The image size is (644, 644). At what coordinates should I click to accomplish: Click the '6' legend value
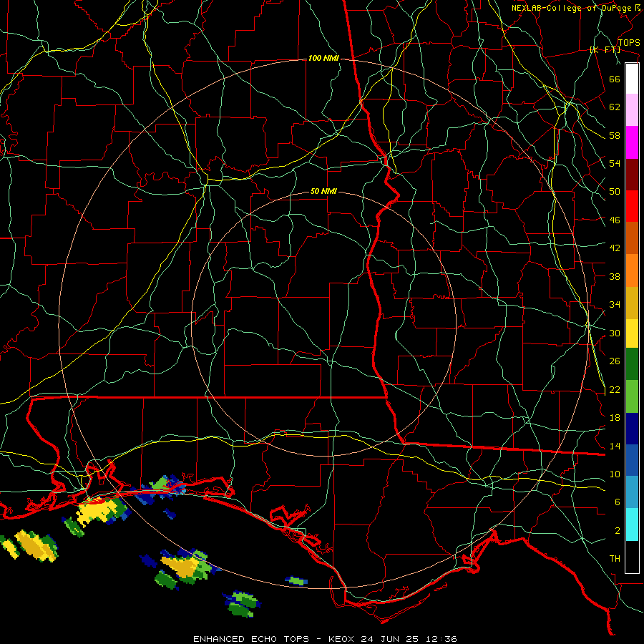618,502
